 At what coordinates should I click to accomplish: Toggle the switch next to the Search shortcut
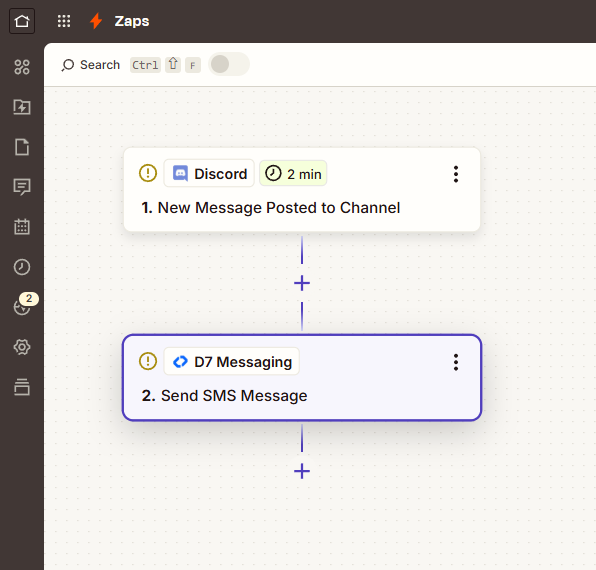click(229, 64)
